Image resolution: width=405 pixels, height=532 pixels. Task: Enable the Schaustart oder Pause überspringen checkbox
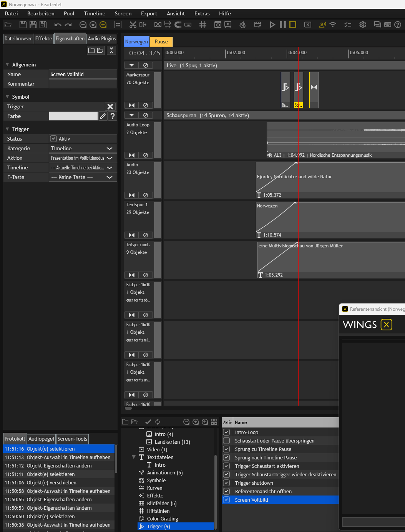coord(227,441)
